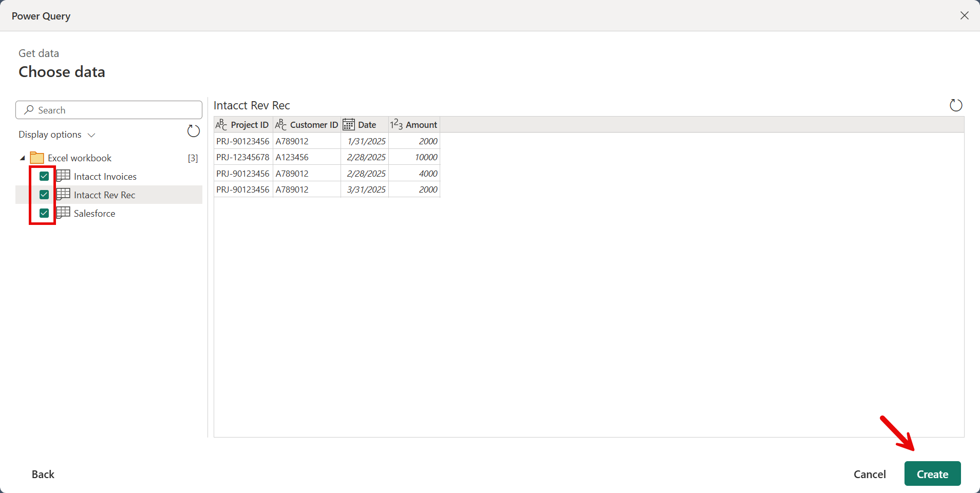Screen dimensions: 980x493
Task: Click the table icon beside Intacct Rev Rec
Action: pos(63,195)
